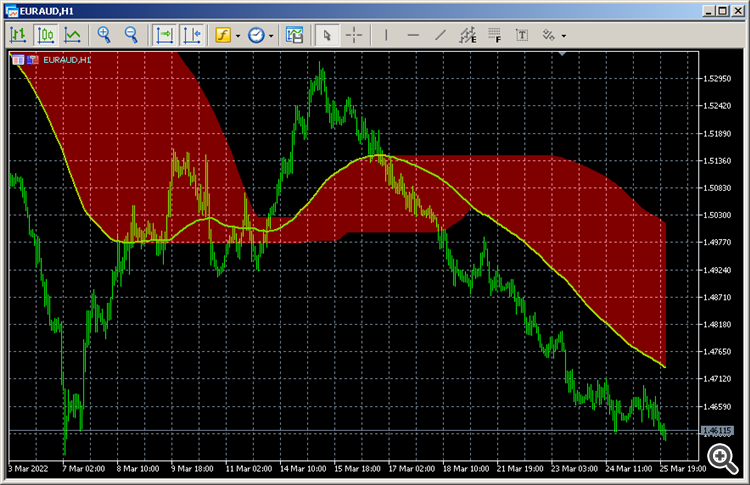
Task: Click the current price label 1.46115
Action: coord(717,431)
